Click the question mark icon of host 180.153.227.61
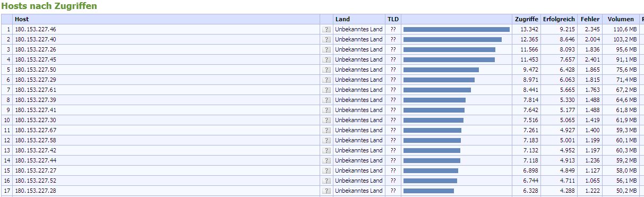Screen dimensions: 644x197 coord(327,90)
